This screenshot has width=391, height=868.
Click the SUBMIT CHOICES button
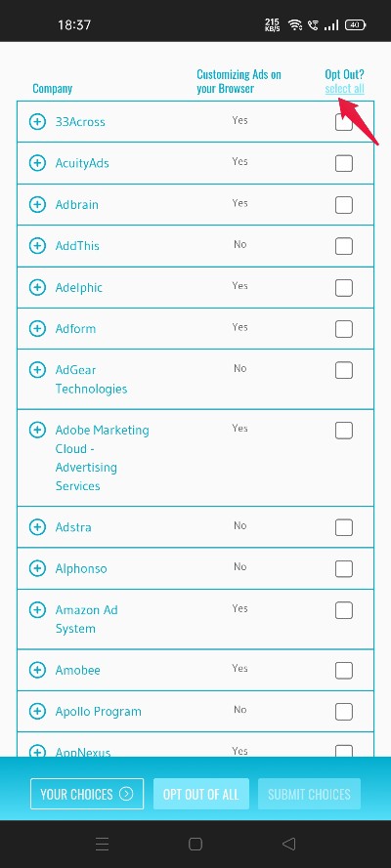tap(309, 794)
